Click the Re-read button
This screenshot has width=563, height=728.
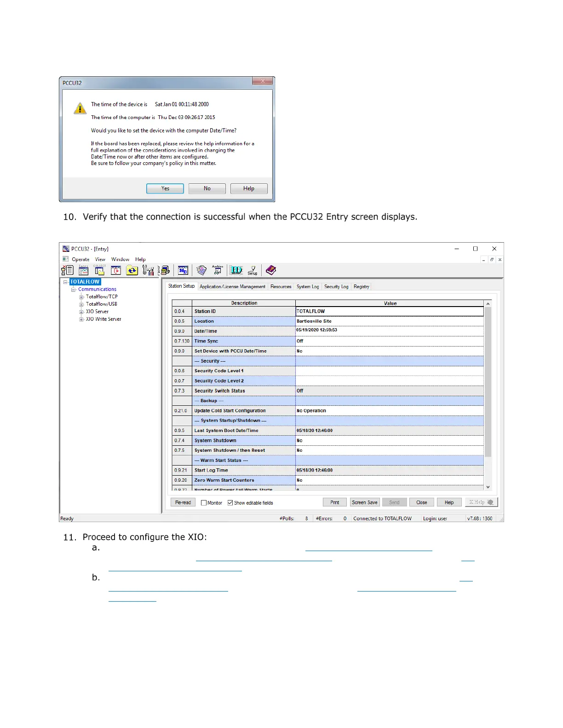[x=183, y=502]
